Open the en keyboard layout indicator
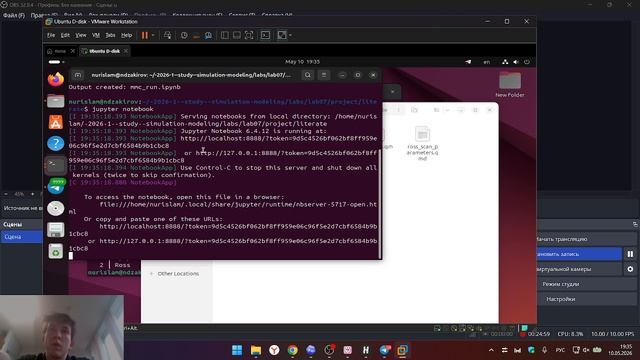The image size is (640, 360). 487,62
